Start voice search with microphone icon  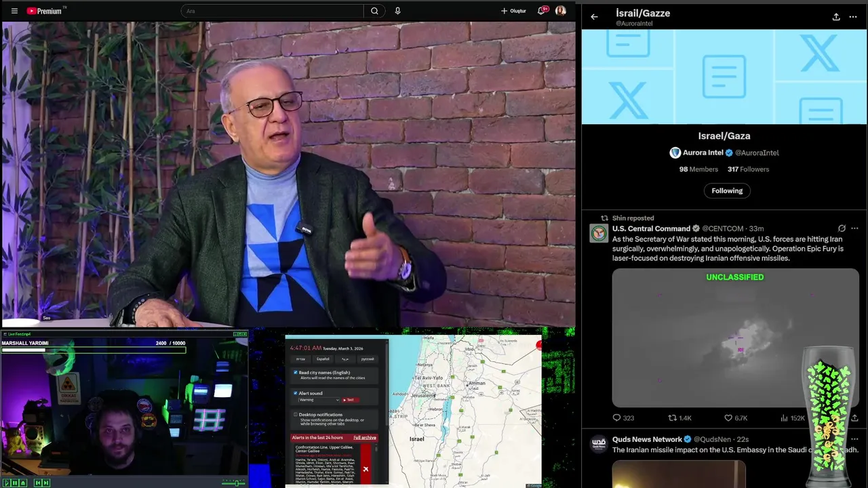click(397, 11)
